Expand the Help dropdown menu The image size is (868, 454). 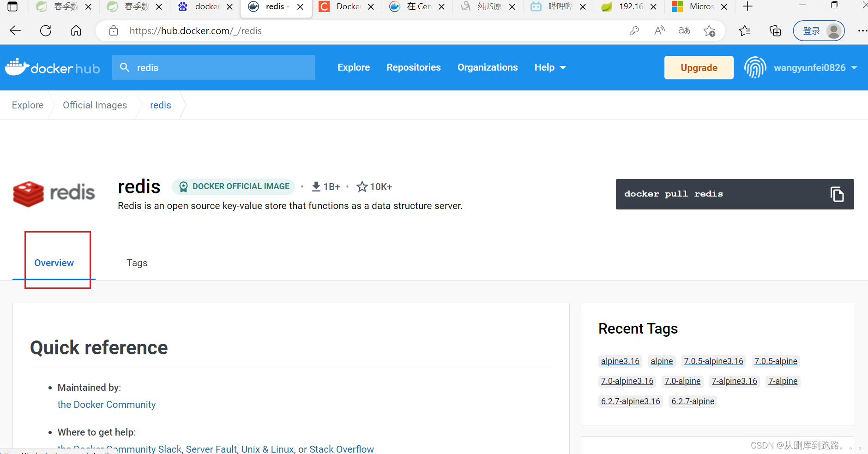(550, 67)
